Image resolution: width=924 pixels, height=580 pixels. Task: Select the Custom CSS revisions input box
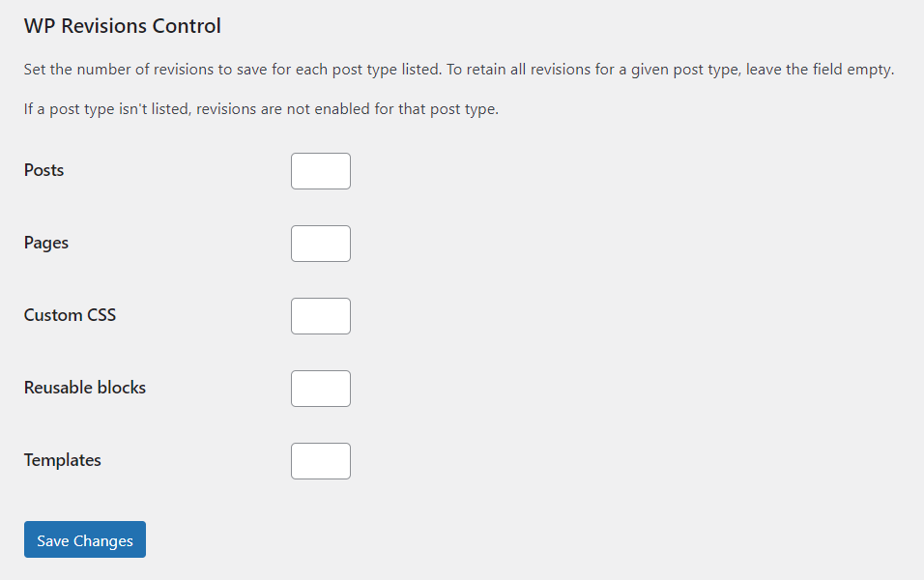click(320, 315)
